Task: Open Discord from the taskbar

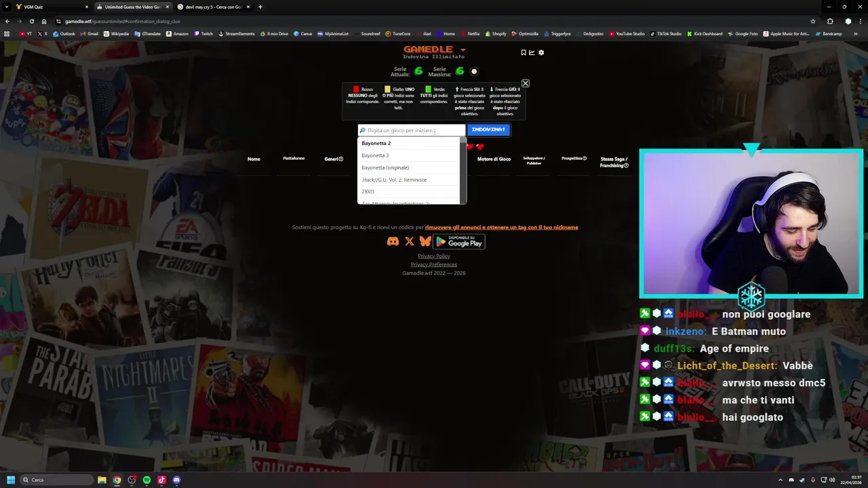Action: click(x=176, y=480)
